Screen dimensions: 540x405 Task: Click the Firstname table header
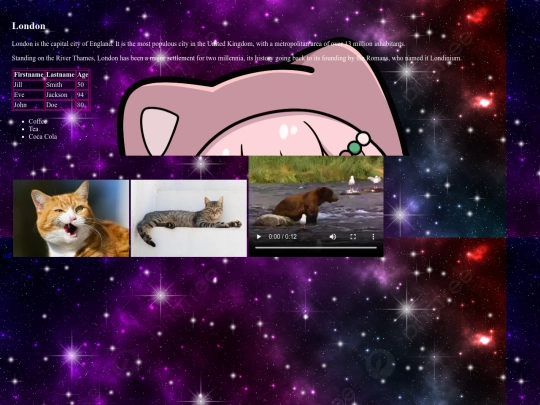click(x=29, y=75)
